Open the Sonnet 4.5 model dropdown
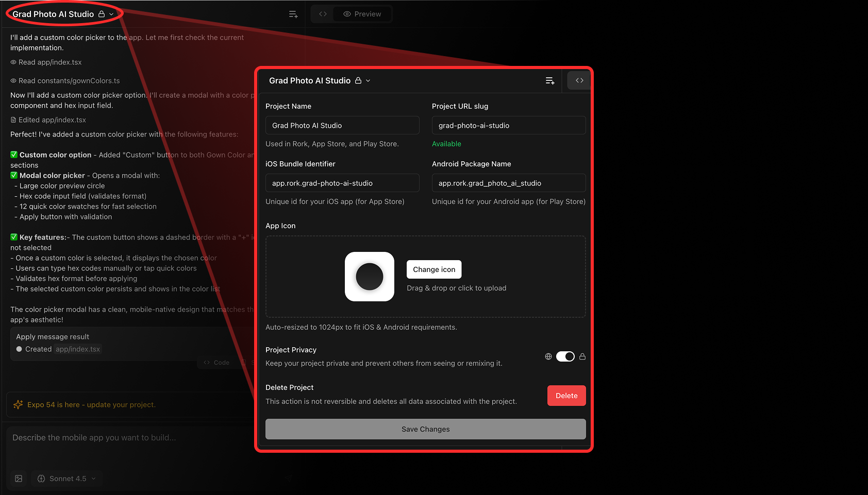The width and height of the screenshot is (868, 495). [67, 479]
